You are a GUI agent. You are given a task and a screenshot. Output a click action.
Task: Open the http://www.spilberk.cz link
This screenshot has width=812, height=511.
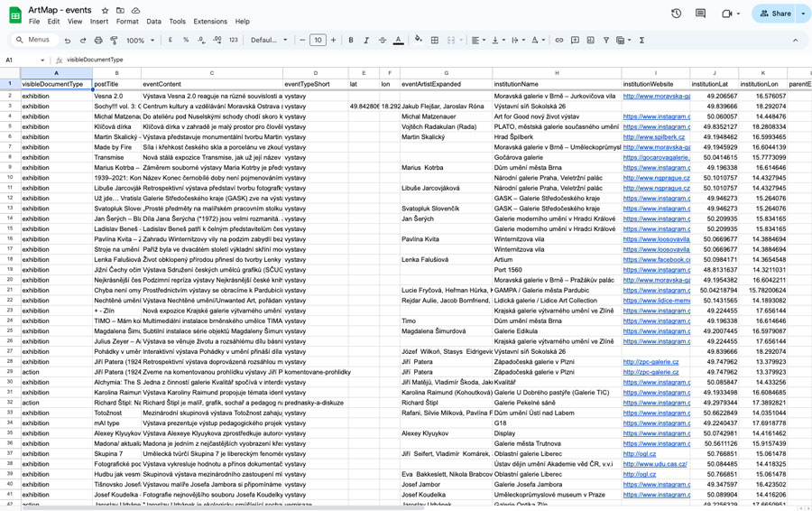pos(653,137)
